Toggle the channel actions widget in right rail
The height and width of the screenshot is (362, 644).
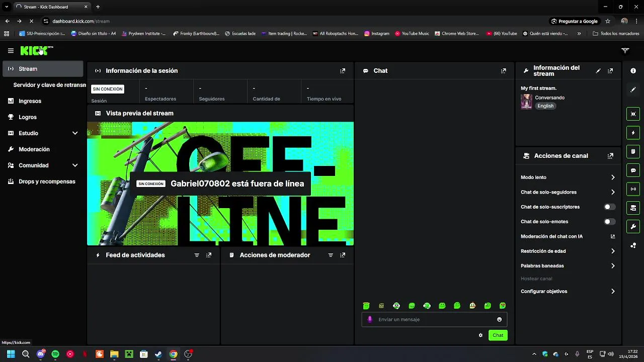point(633,208)
